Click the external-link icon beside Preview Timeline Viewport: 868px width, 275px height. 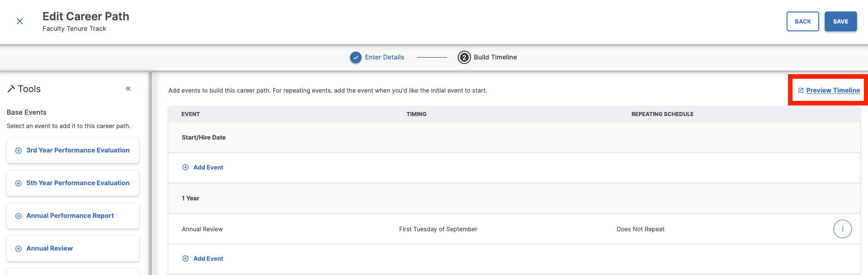800,90
